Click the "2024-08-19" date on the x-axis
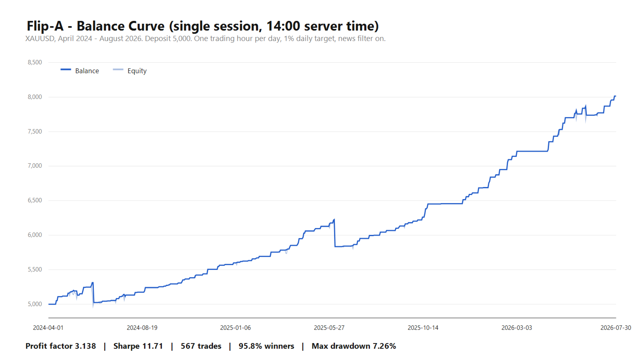Image resolution: width=644 pixels, height=362 pixels. click(x=142, y=328)
